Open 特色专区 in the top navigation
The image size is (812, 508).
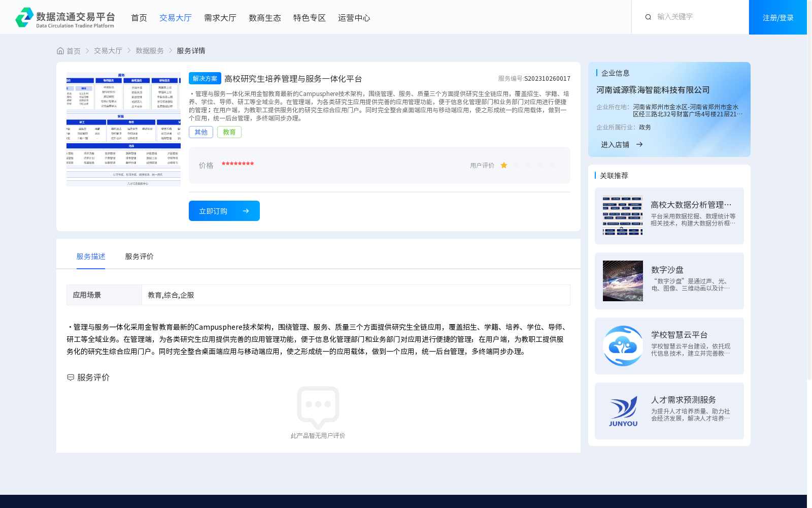pyautogui.click(x=310, y=18)
